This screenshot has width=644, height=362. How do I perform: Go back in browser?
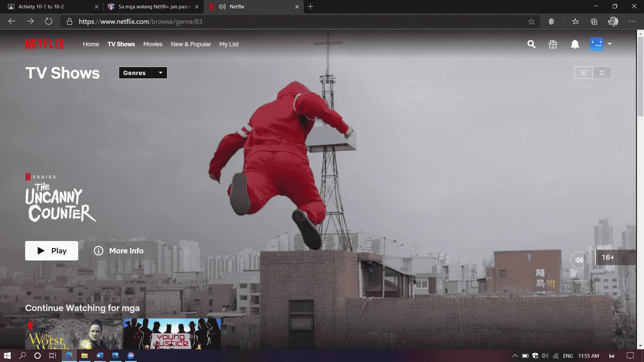pos(12,21)
